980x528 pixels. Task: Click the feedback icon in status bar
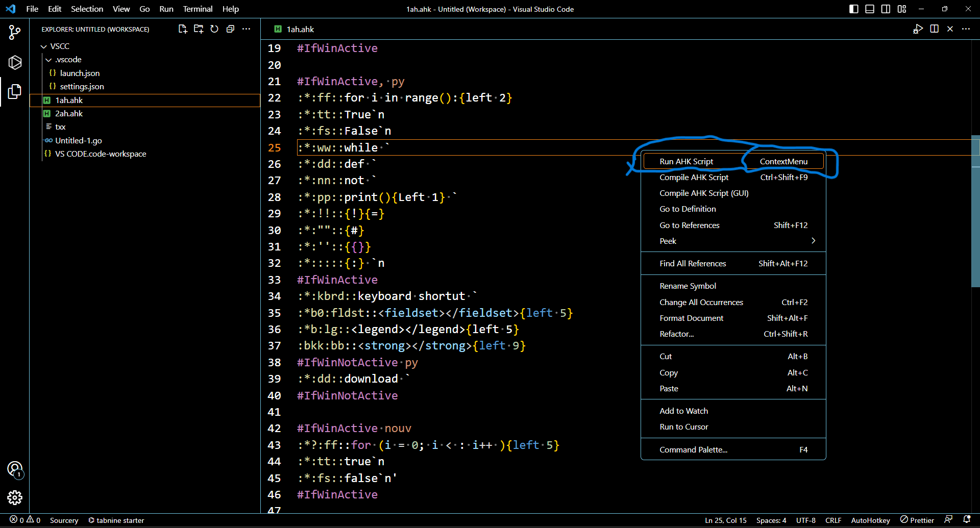(948, 520)
